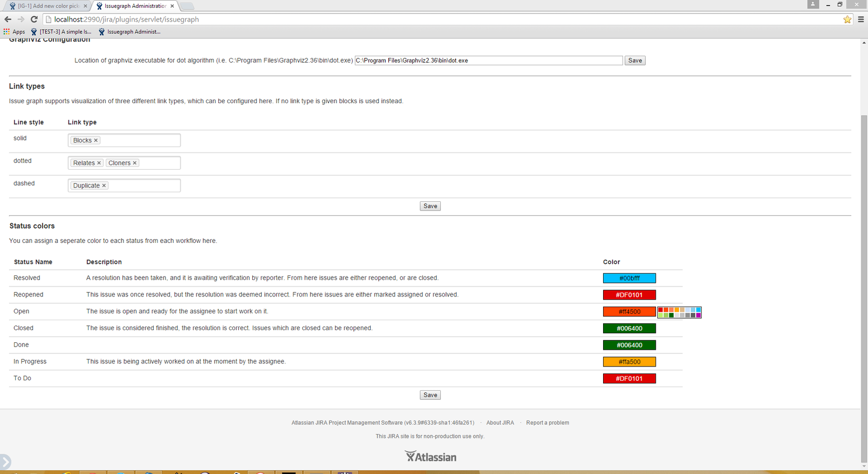868x474 pixels.
Task: Open the Done color field #006400
Action: 629,345
